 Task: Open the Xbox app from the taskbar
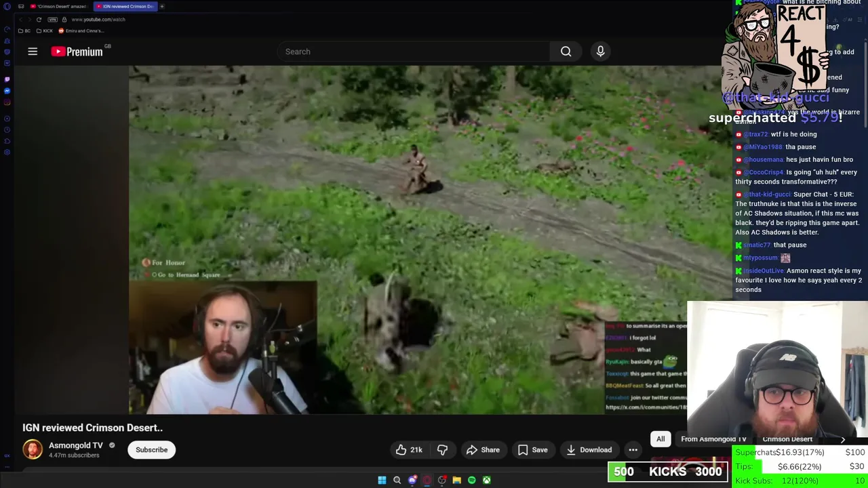[x=487, y=480]
